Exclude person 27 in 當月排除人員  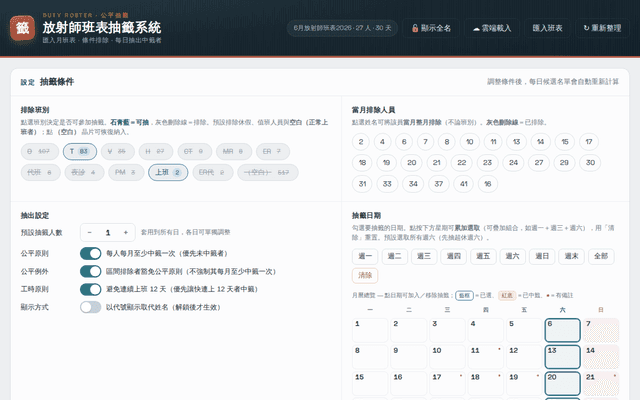tap(539, 162)
